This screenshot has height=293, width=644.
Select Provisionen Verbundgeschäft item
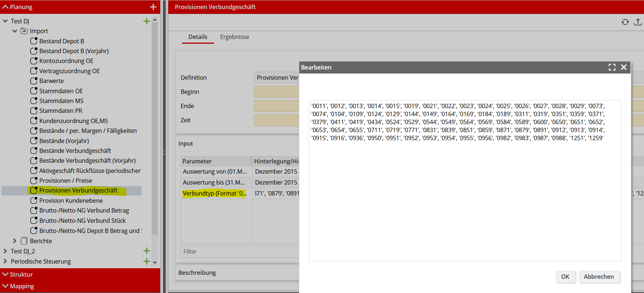point(78,190)
